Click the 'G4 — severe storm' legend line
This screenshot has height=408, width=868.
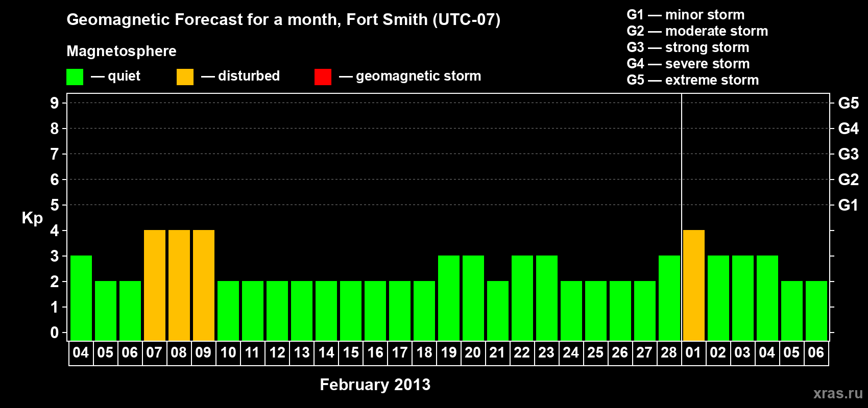click(688, 64)
